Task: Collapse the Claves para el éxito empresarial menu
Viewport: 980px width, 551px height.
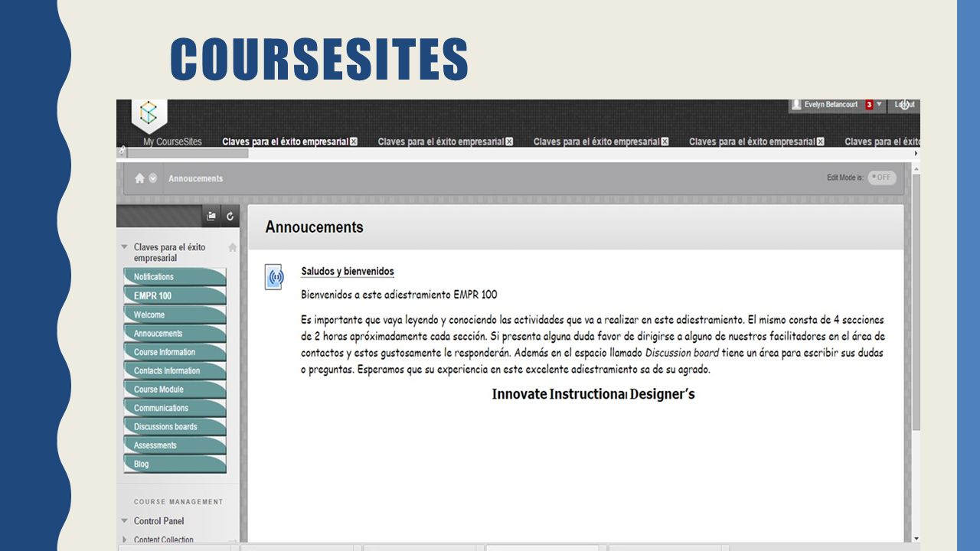Action: 124,247
